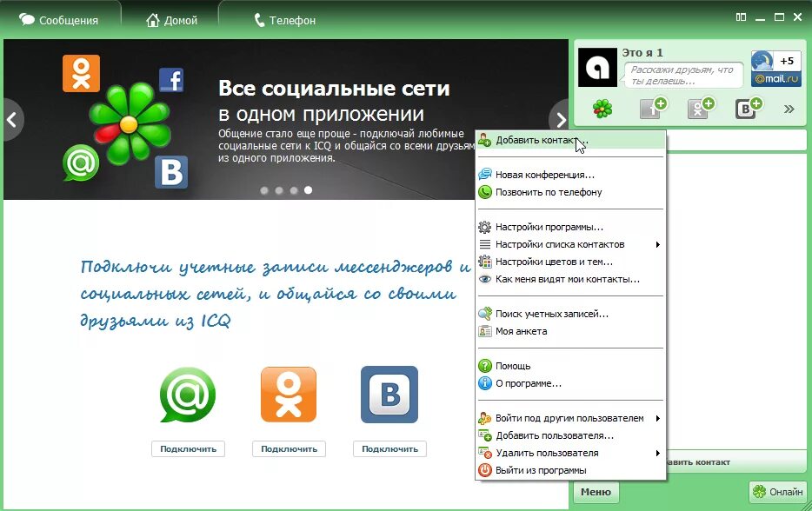The height and width of the screenshot is (511, 812).
Task: Add Odnoklassniki account via plus icon
Action: (700, 109)
